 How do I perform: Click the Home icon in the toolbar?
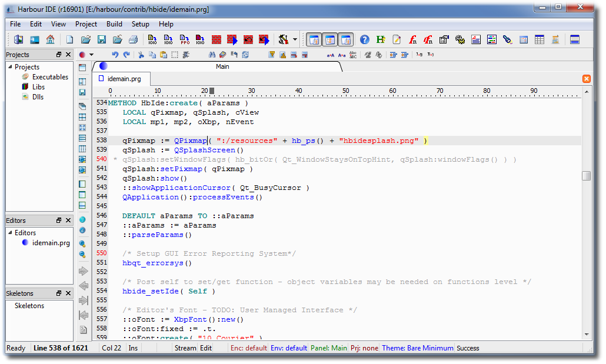51,40
